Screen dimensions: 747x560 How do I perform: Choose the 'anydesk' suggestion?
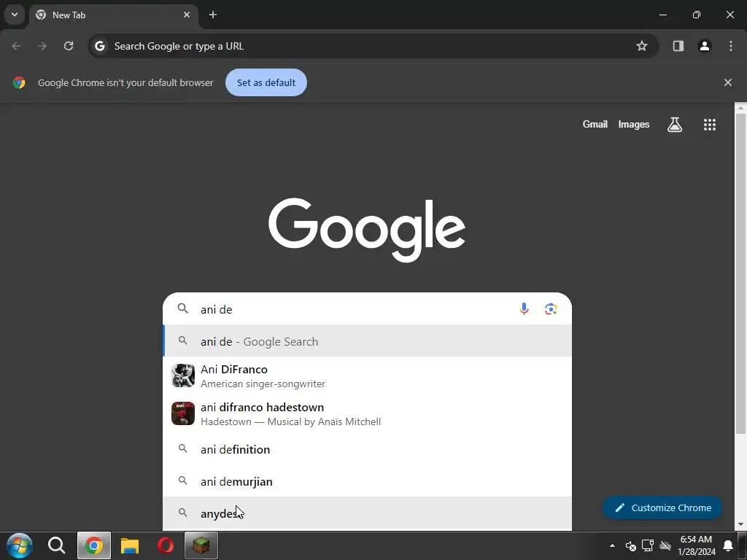[x=368, y=513]
